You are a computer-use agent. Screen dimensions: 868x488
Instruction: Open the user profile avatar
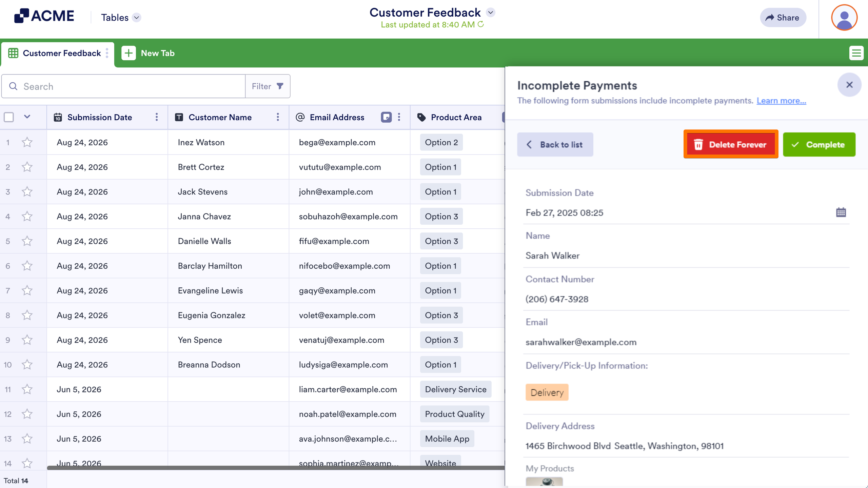[844, 18]
